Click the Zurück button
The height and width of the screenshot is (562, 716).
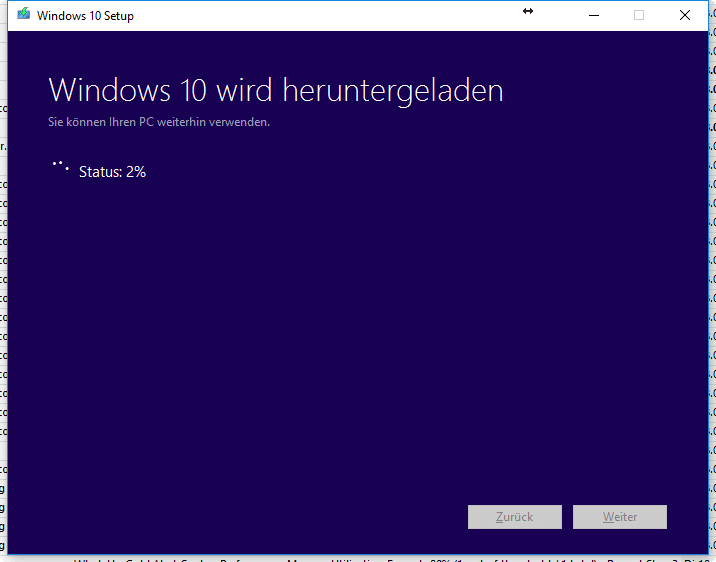click(x=515, y=517)
